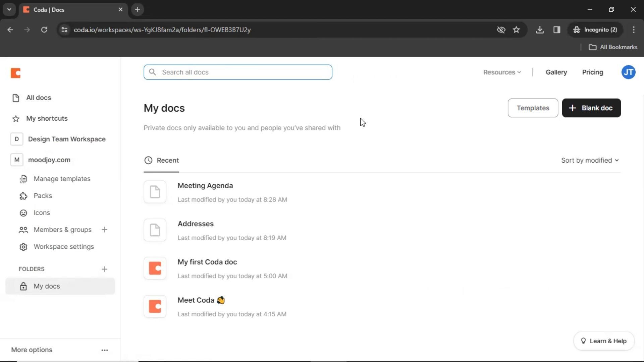Open Packs from the sidebar
Image resolution: width=644 pixels, height=362 pixels.
pos(43,196)
